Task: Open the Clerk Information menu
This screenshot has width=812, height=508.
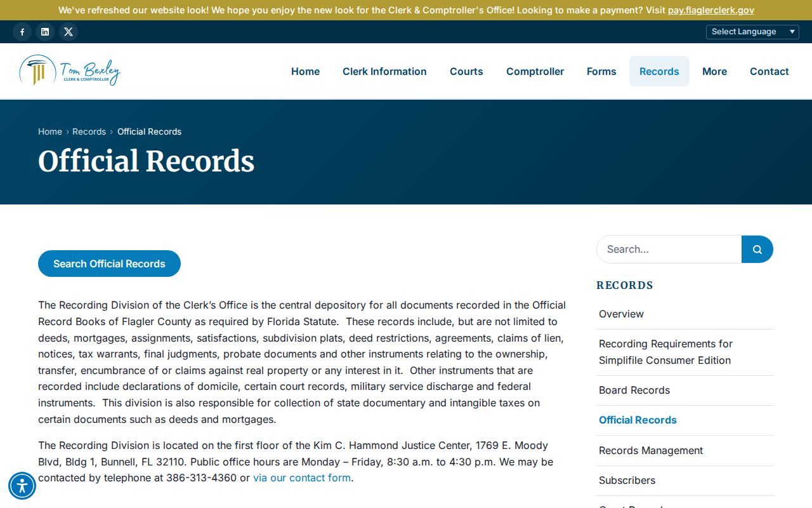Action: click(x=384, y=71)
